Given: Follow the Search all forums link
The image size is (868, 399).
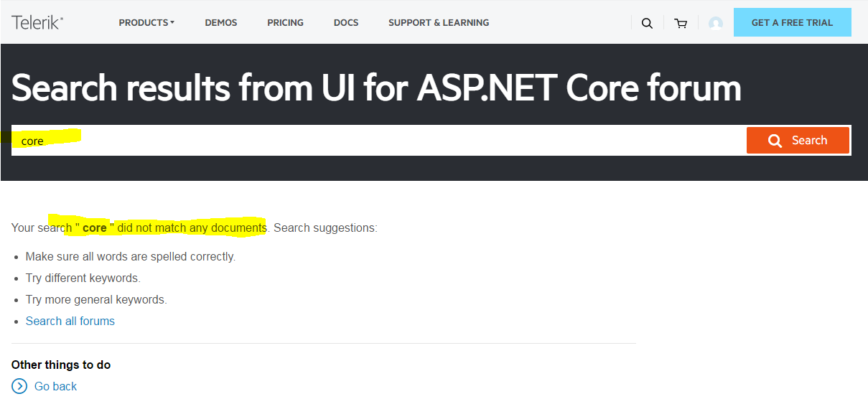Looking at the screenshot, I should (70, 321).
